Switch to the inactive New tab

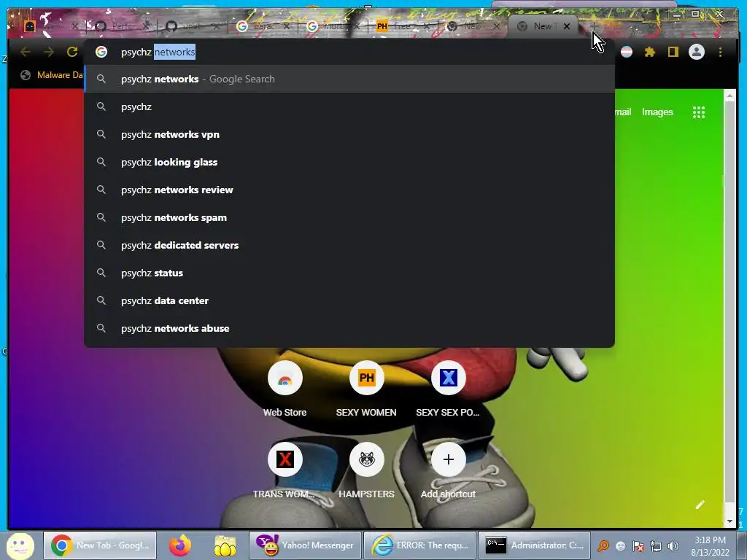[473, 26]
